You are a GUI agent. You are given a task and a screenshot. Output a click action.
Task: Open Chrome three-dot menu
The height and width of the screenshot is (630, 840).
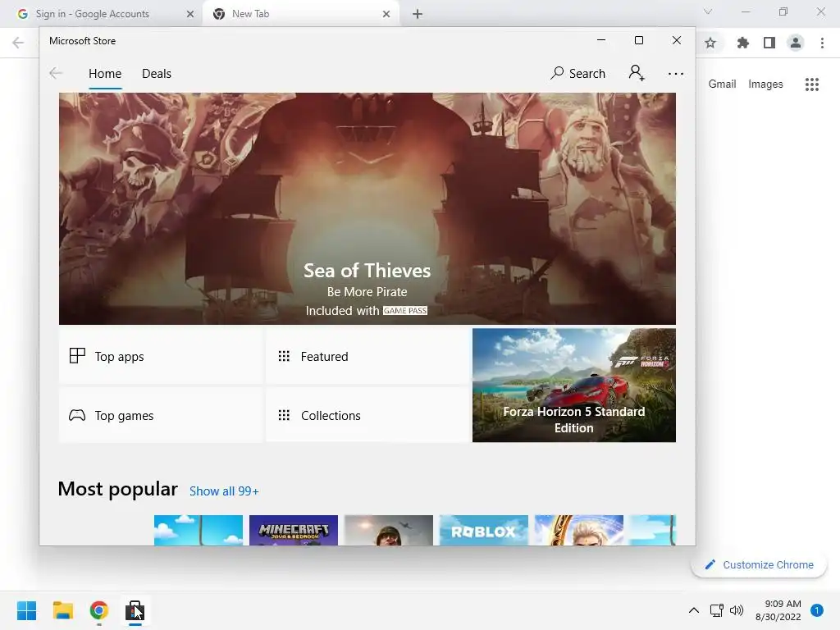[x=822, y=43]
